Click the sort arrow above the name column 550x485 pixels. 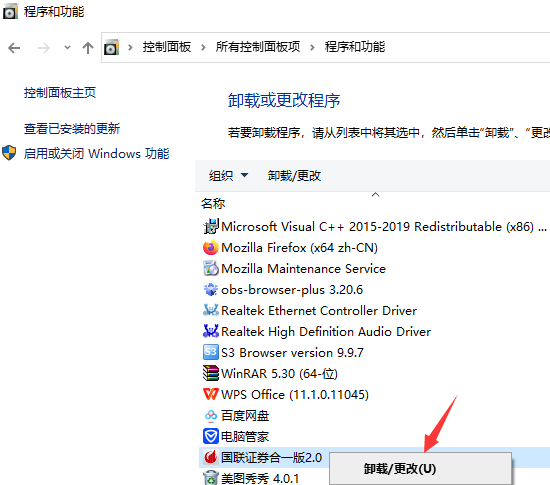point(376,194)
